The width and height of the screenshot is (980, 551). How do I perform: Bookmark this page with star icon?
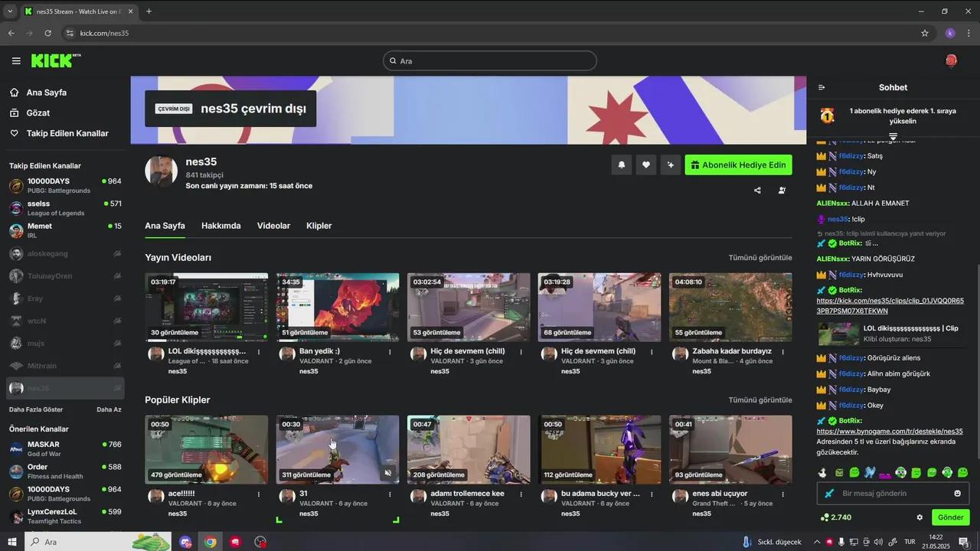[925, 33]
